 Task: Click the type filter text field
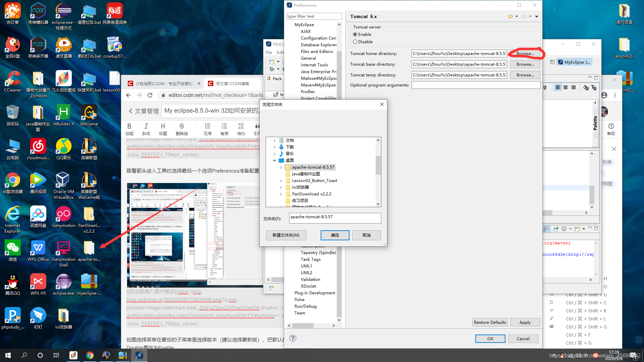(314, 16)
